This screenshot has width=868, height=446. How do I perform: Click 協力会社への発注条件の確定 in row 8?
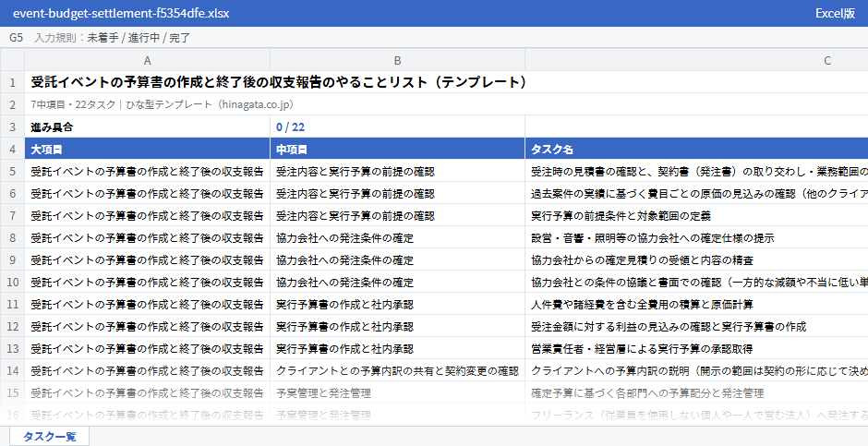point(397,237)
